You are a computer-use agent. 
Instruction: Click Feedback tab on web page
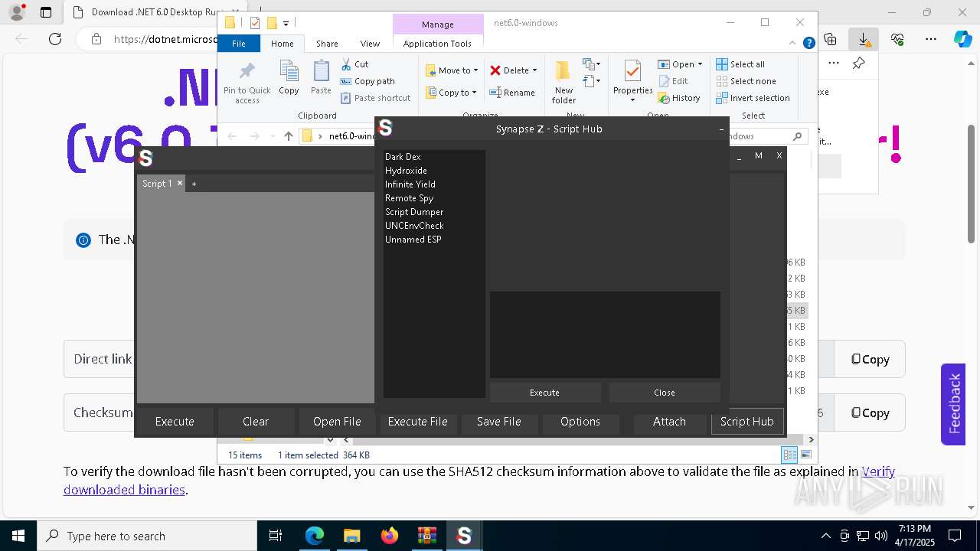(x=953, y=404)
